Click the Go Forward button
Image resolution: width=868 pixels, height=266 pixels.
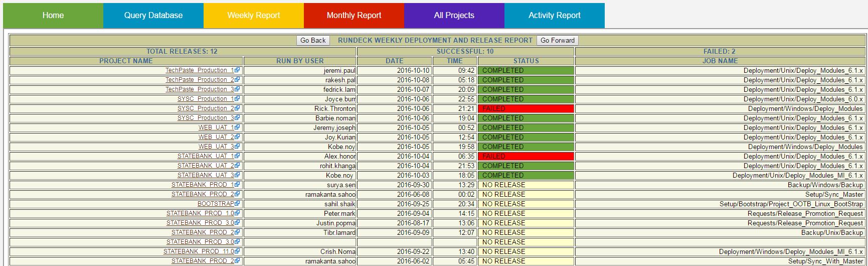click(x=558, y=40)
